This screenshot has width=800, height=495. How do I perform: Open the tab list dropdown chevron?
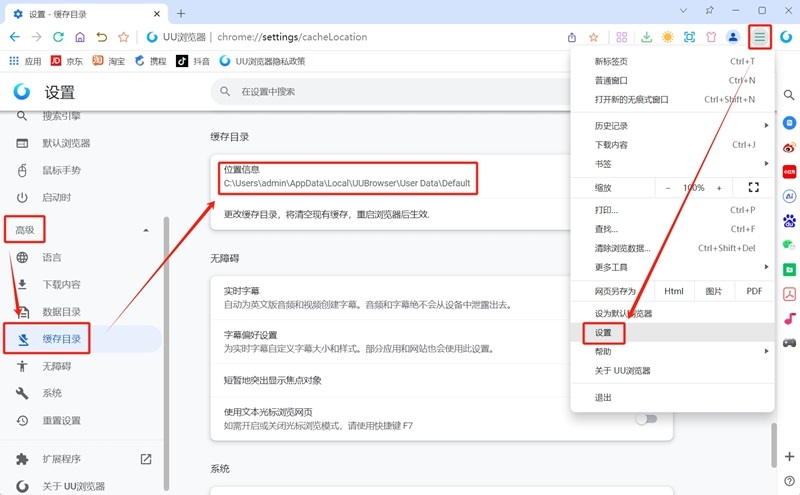(684, 10)
